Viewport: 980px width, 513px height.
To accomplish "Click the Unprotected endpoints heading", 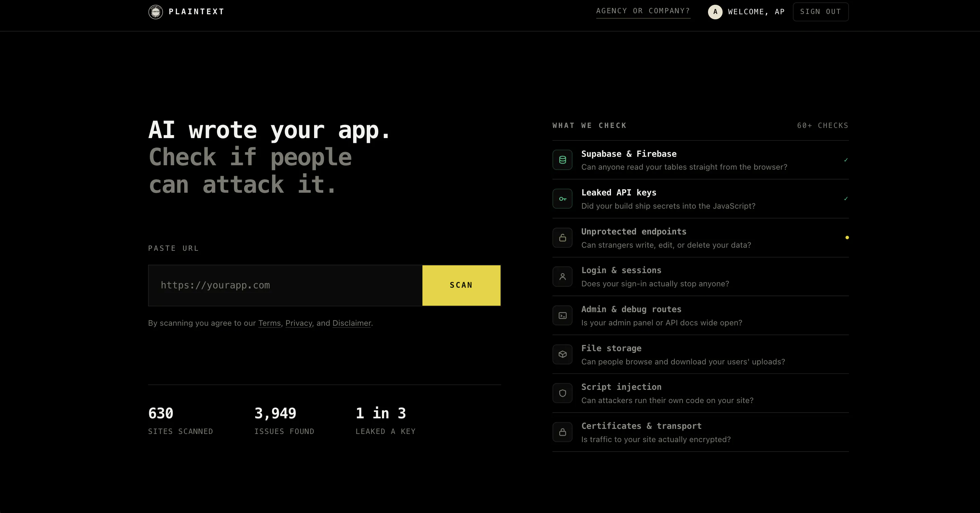I will click(x=634, y=231).
